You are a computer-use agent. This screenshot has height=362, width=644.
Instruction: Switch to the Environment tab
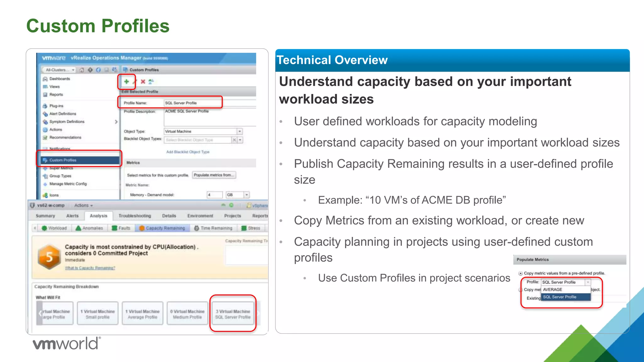tap(200, 216)
